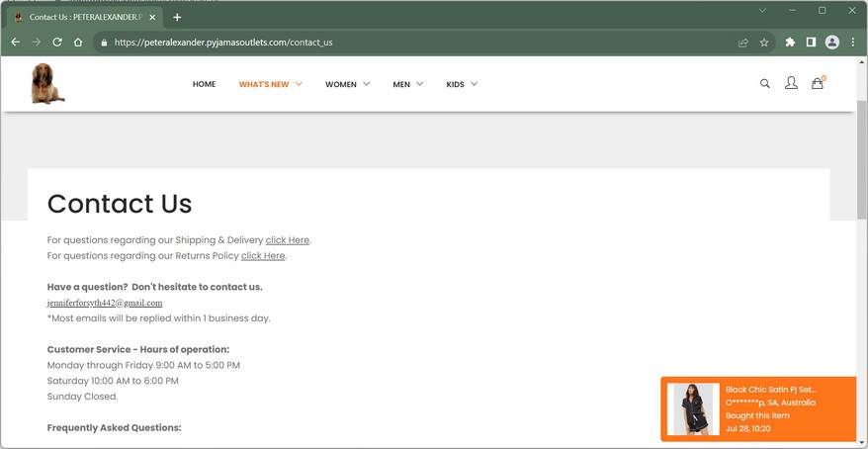Open the KIDS menu item
Screen dimensions: 868x449
coord(455,84)
